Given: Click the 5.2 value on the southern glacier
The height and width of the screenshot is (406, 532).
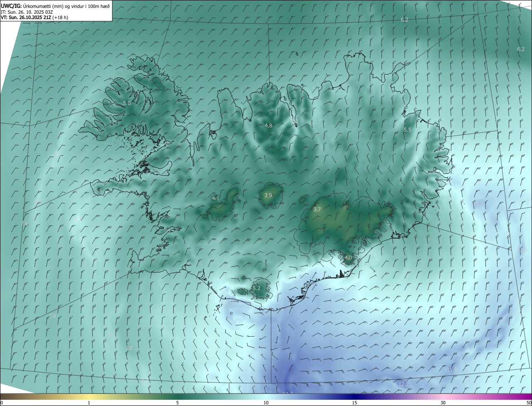Looking at the screenshot, I should (x=256, y=288).
